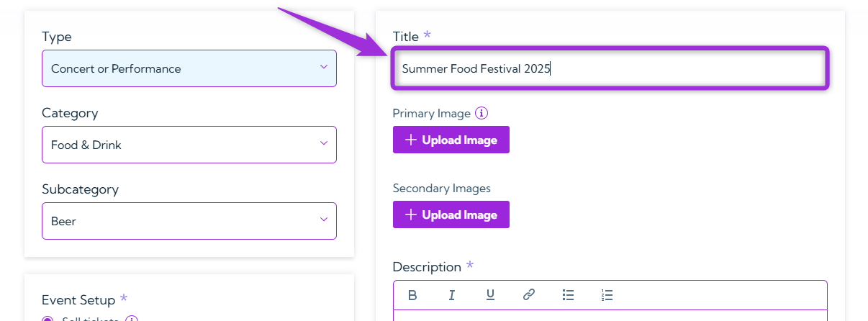Click info icon beside Sell tickets
The image size is (868, 321).
(132, 320)
